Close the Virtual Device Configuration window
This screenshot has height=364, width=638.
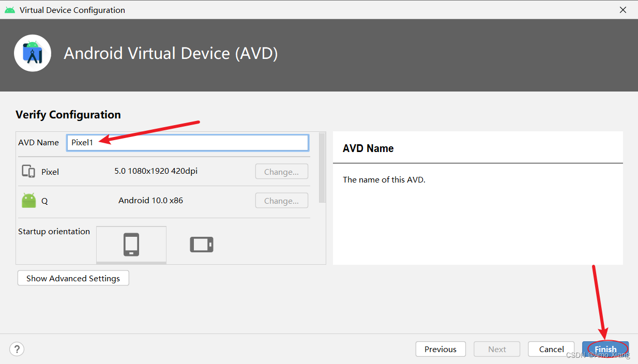coord(623,10)
